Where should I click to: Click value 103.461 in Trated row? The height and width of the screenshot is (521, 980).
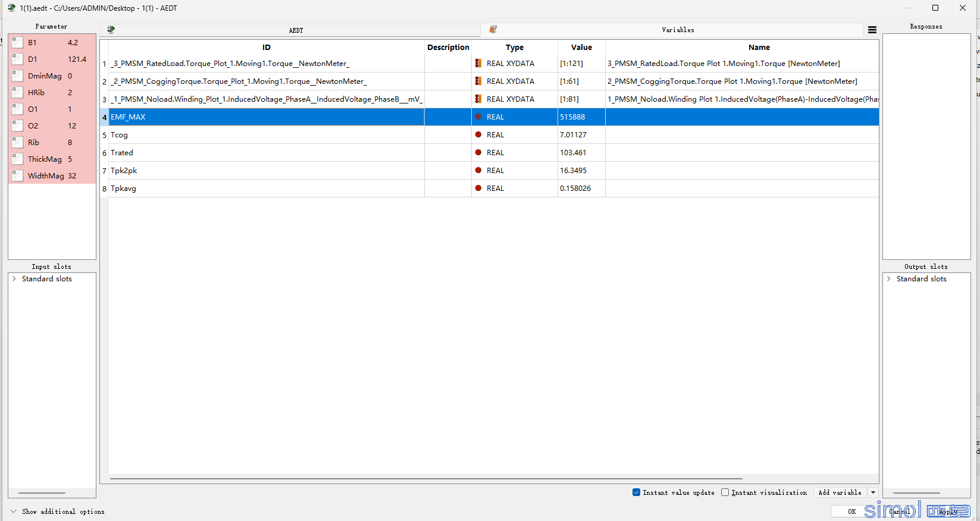(x=573, y=152)
